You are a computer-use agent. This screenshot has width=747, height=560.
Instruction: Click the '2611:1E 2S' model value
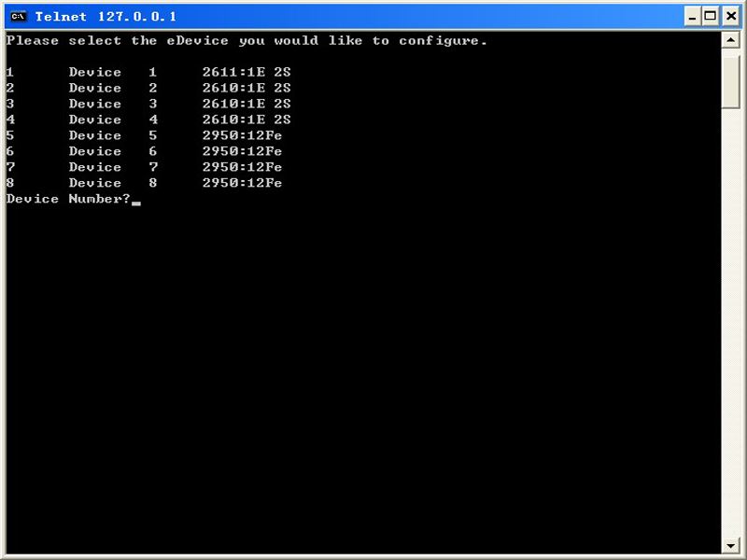[x=247, y=72]
